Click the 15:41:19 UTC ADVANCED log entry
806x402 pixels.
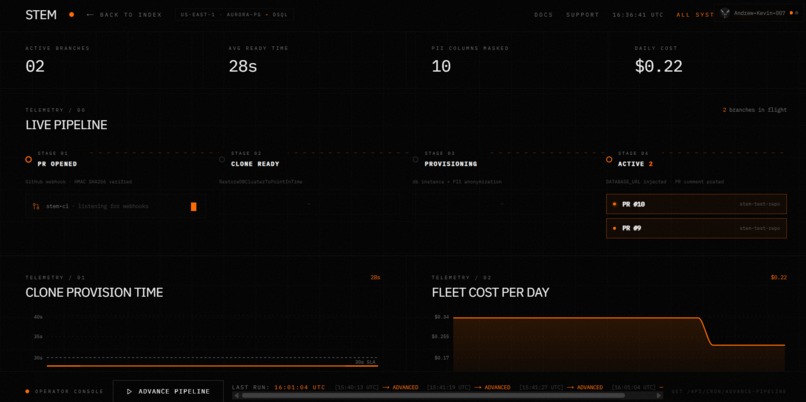[468, 387]
